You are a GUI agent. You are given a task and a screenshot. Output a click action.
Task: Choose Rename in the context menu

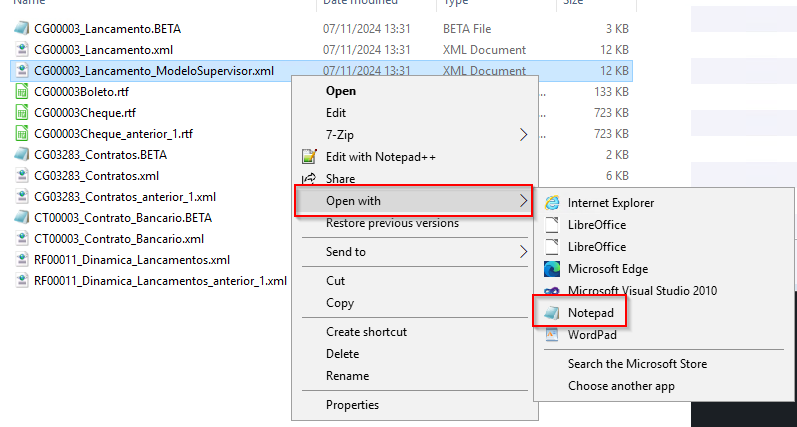click(x=347, y=376)
